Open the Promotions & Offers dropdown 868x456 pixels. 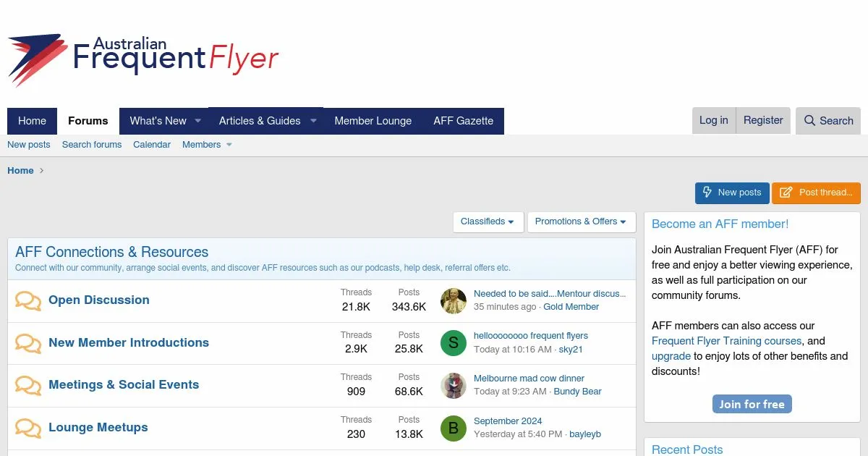point(582,221)
